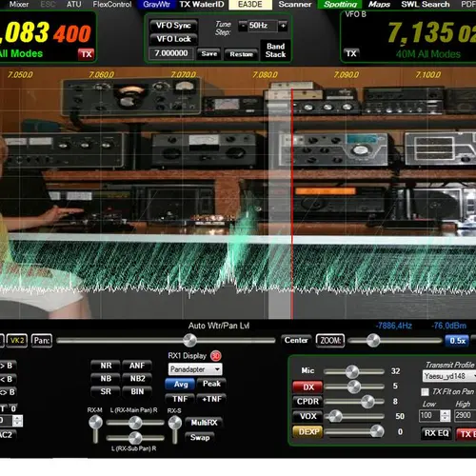Toggle BIN binaural audio
Image resolution: width=476 pixels, height=476 pixels.
point(137,391)
